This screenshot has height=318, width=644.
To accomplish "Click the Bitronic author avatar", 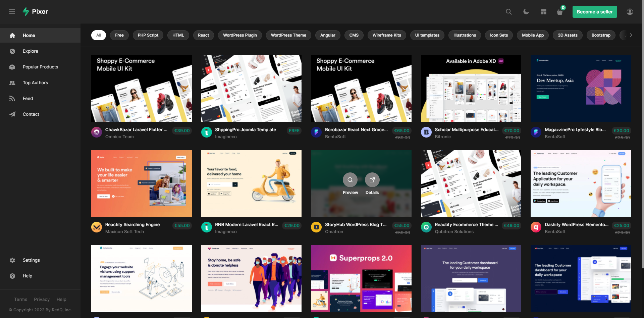I will click(426, 132).
